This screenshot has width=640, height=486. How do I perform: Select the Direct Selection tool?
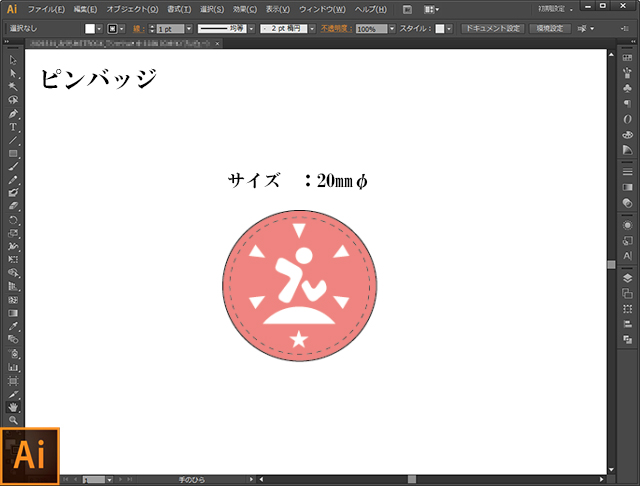[13, 74]
